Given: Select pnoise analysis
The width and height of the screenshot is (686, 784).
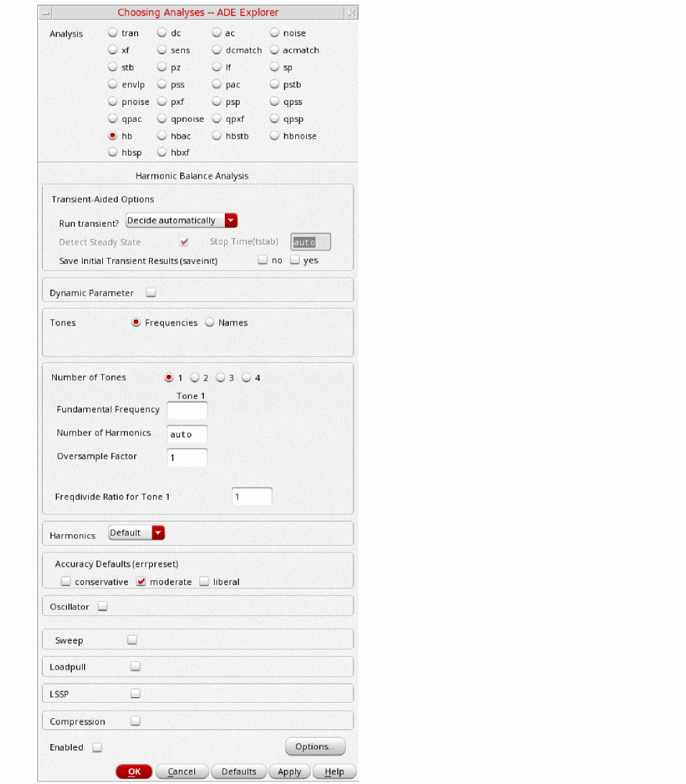Looking at the screenshot, I should click(x=113, y=102).
